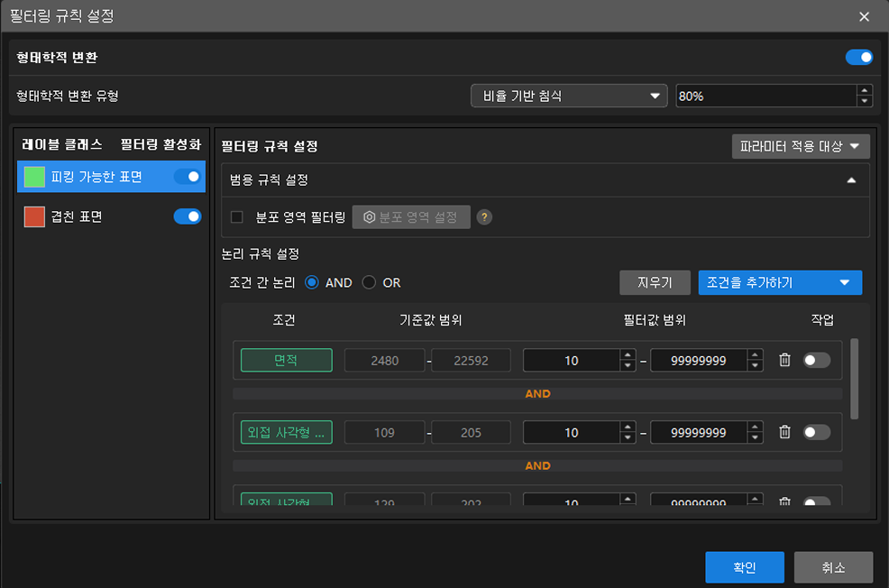
Task: Click the 면적 maximum filter field 99999999
Action: click(x=699, y=360)
